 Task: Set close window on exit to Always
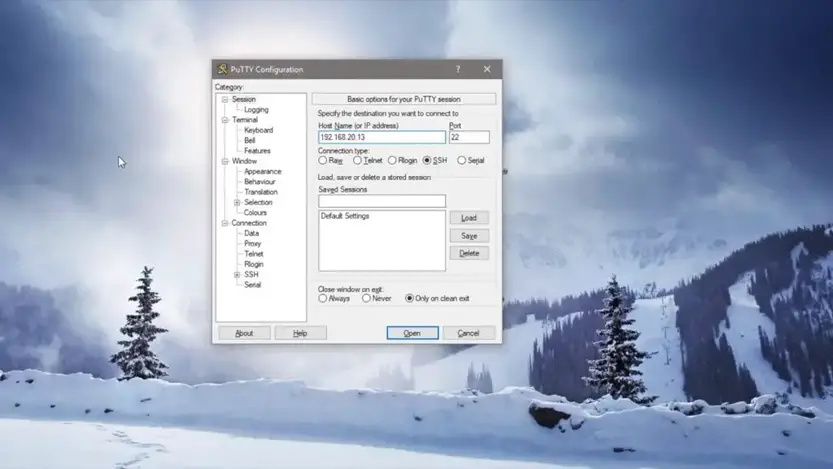click(x=323, y=298)
